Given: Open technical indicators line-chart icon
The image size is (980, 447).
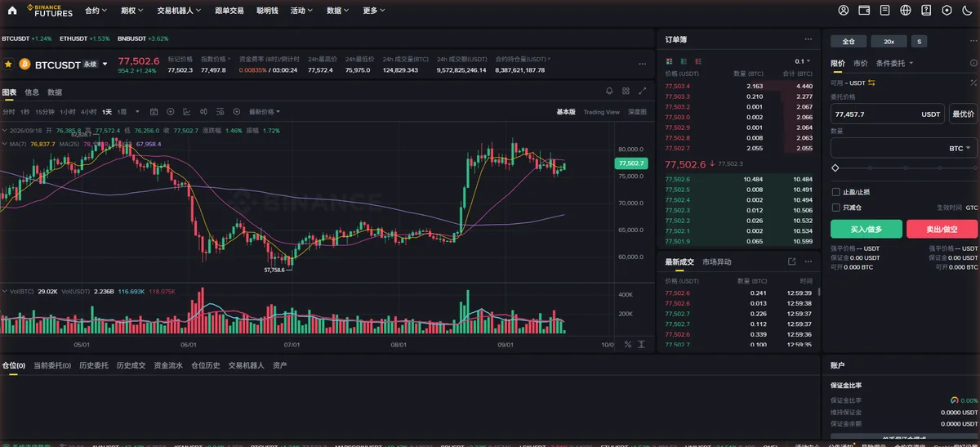Looking at the screenshot, I should [187, 111].
